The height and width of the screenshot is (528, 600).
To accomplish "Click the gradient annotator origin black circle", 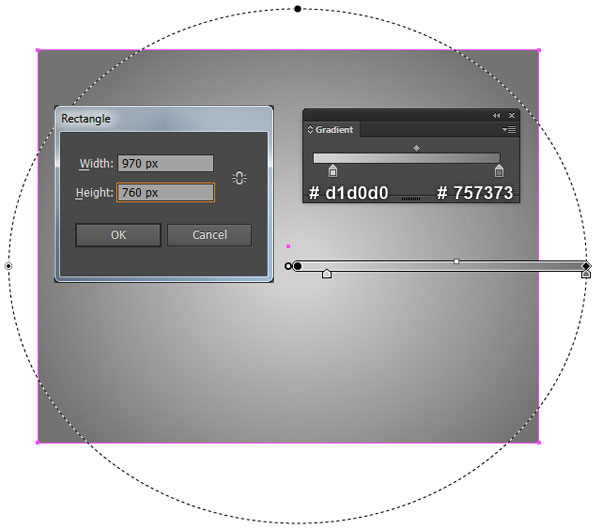I will 297,266.
